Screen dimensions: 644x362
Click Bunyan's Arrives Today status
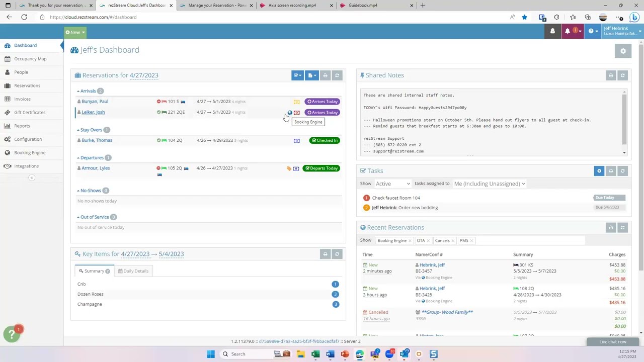coord(322,102)
